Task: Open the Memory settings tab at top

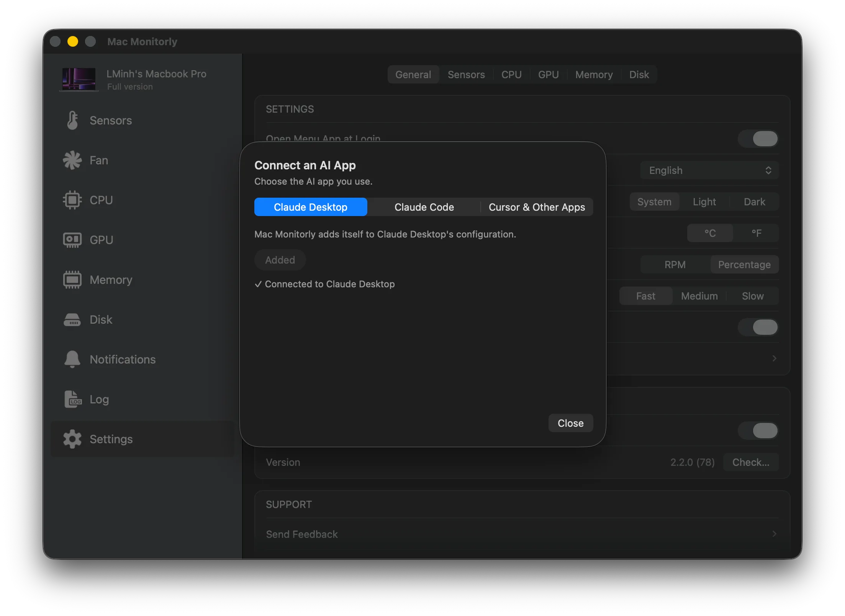Action: [594, 74]
